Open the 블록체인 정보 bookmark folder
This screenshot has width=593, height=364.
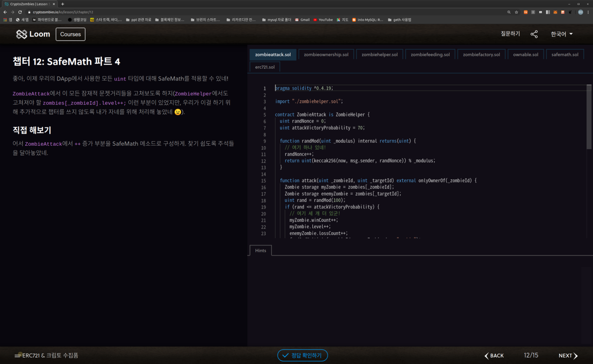[169, 20]
